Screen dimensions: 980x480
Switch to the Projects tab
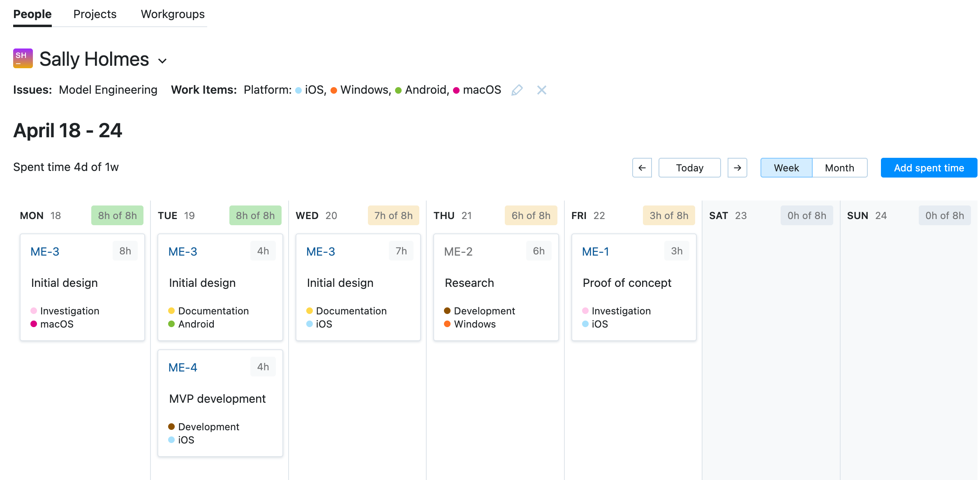[95, 14]
